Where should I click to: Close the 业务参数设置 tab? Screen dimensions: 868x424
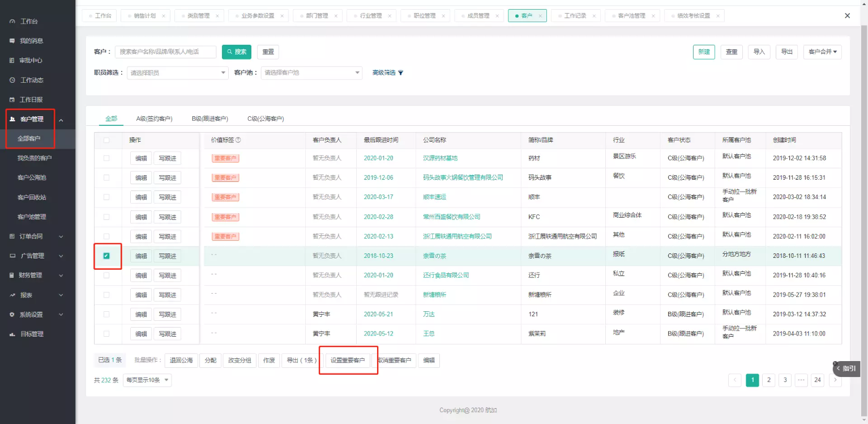pos(282,16)
